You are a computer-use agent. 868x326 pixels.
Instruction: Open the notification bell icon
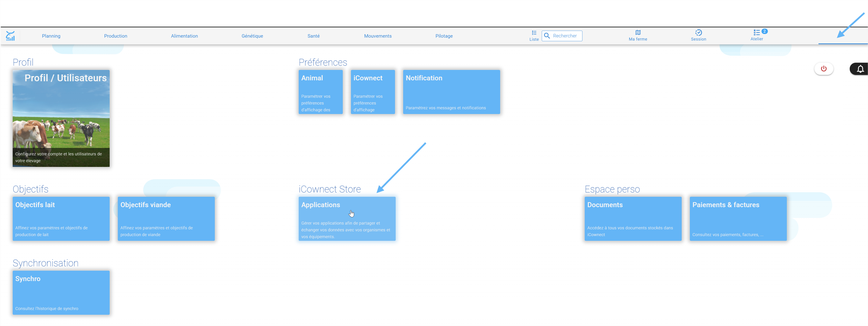pos(860,69)
